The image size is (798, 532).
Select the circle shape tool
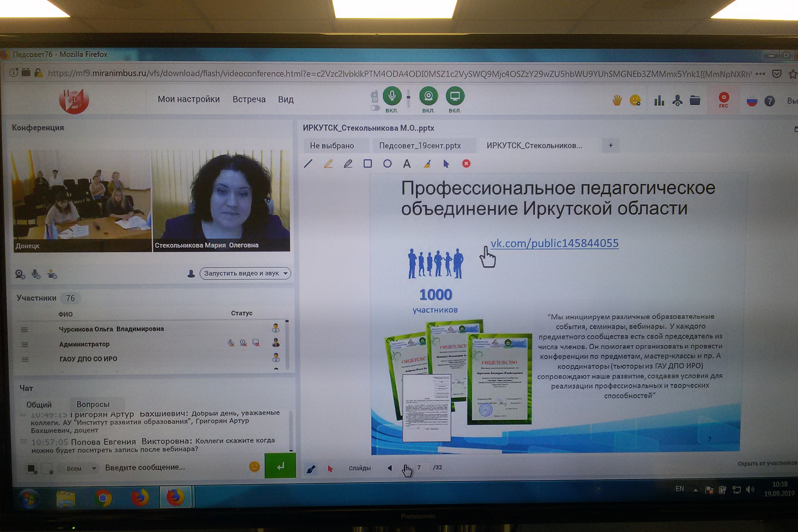(387, 164)
